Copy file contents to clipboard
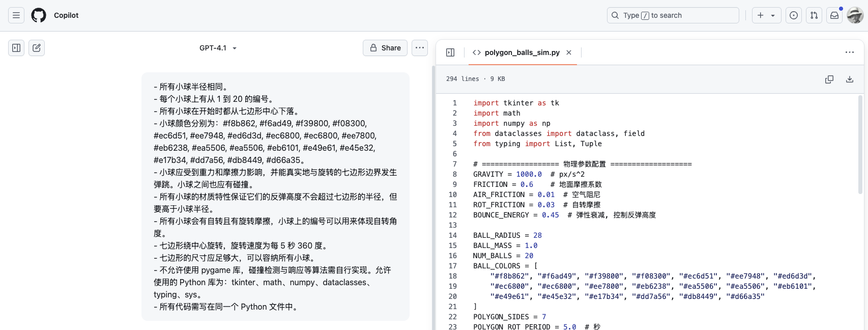Screen dimensions: 868x330 click(829, 79)
